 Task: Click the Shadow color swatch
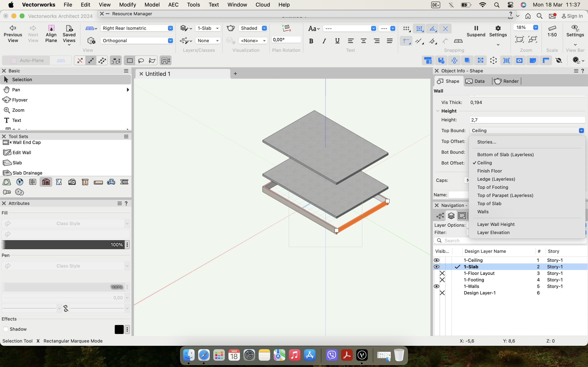pos(119,329)
